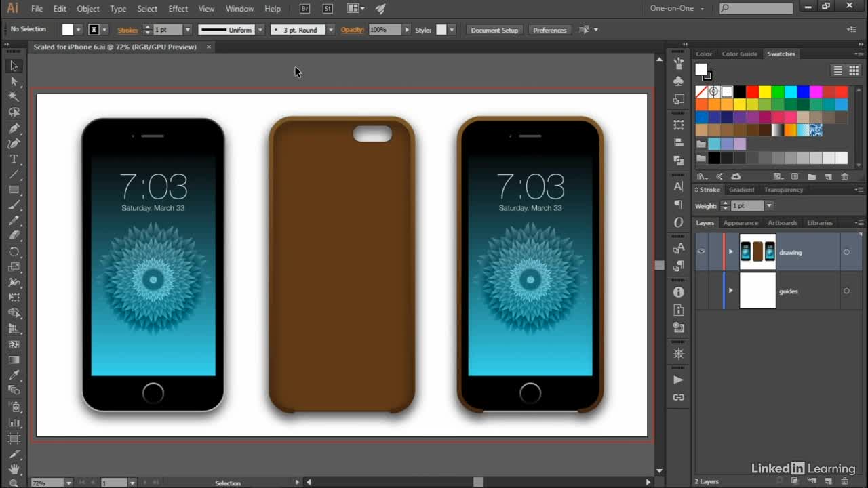Toggle lock column for drawing layer
This screenshot has width=868, height=488.
714,252
